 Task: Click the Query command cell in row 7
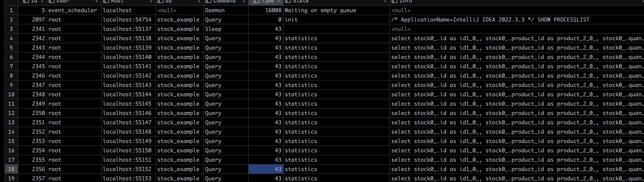coord(226,66)
